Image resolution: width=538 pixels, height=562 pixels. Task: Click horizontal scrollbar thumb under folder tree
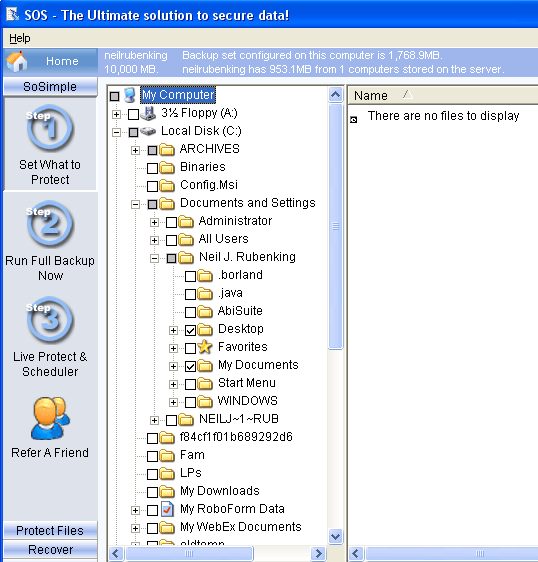click(x=189, y=553)
